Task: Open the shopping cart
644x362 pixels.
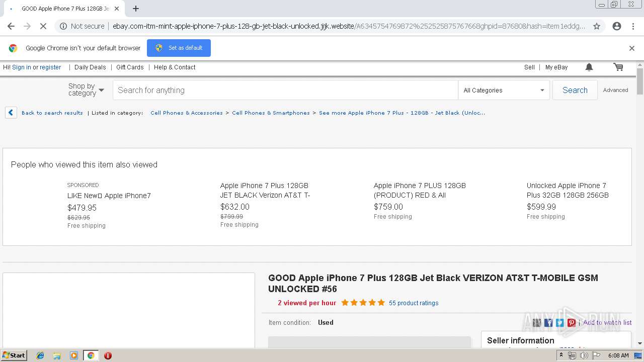Action: tap(618, 67)
